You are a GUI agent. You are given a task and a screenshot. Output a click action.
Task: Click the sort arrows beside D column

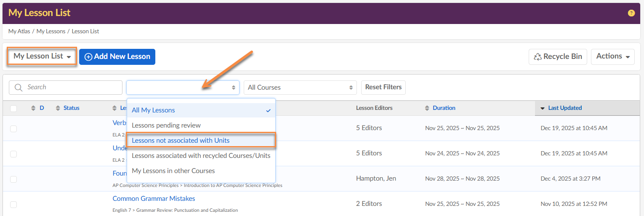pos(34,108)
